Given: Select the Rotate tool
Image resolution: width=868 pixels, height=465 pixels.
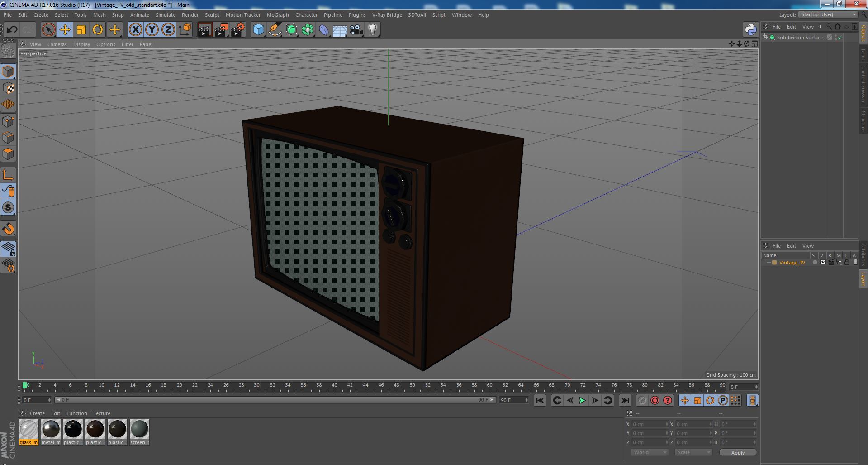Looking at the screenshot, I should point(98,30).
